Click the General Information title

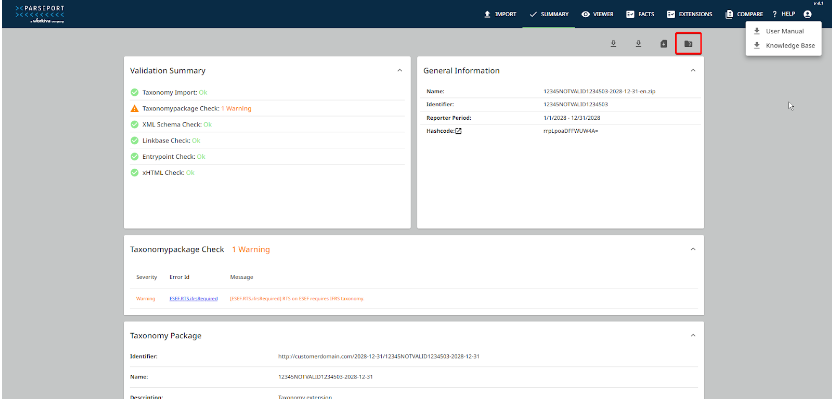click(x=461, y=71)
